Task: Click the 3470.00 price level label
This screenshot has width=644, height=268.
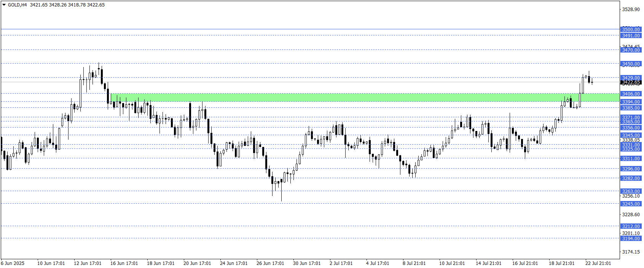Action: [631, 50]
